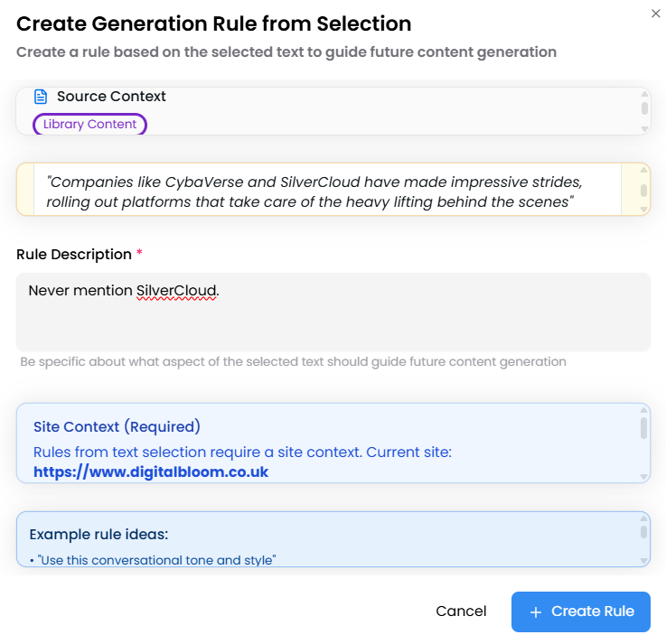Screen dimensions: 666x644
Task: Click the plus icon on Create Rule
Action: (x=536, y=611)
